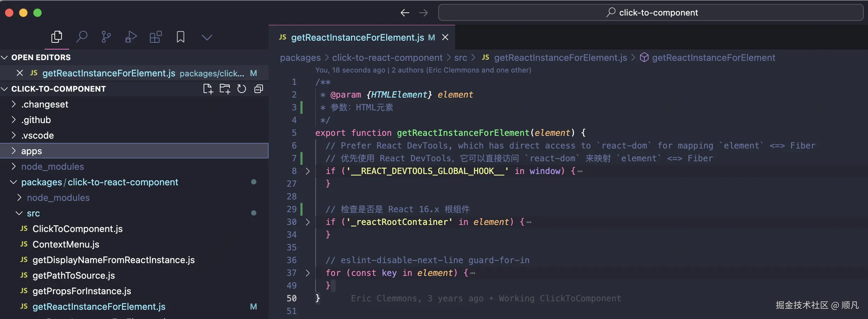Open getDisplayNameFromReactInstance.js file
Screen dimensions: 868x319
click(x=134, y=260)
